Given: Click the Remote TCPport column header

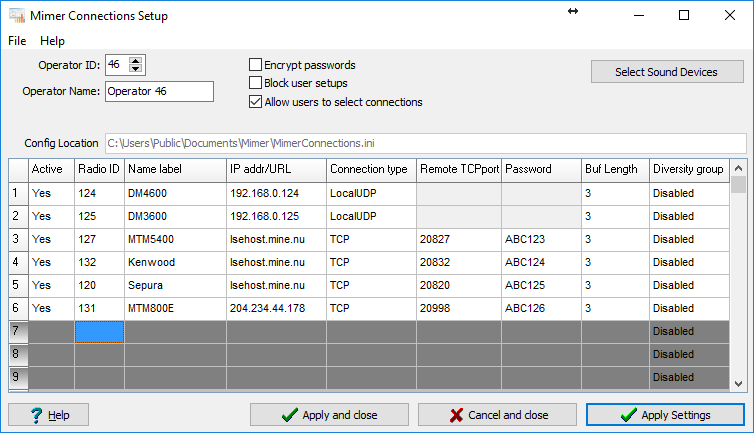Looking at the screenshot, I should [x=459, y=169].
